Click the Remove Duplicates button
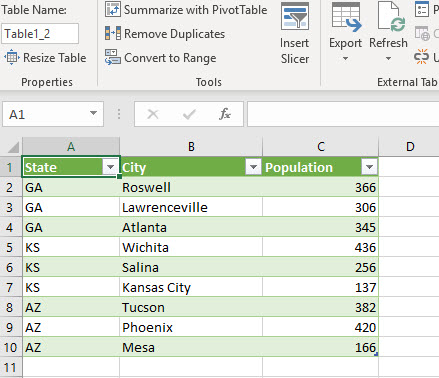The height and width of the screenshot is (378, 439). click(165, 34)
